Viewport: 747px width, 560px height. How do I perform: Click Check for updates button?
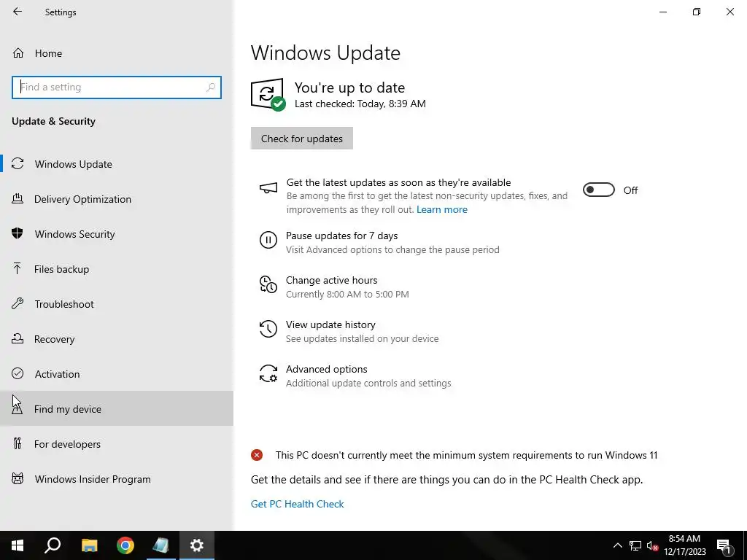[x=301, y=138]
